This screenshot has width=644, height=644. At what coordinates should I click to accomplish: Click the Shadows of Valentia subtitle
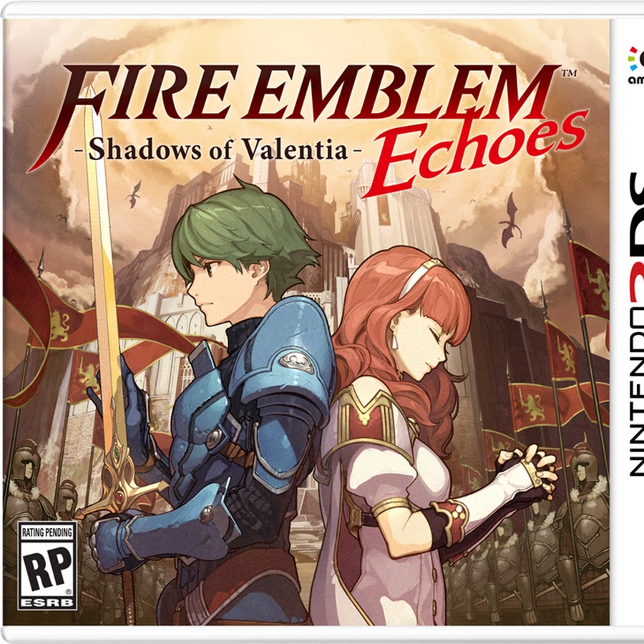[x=218, y=150]
